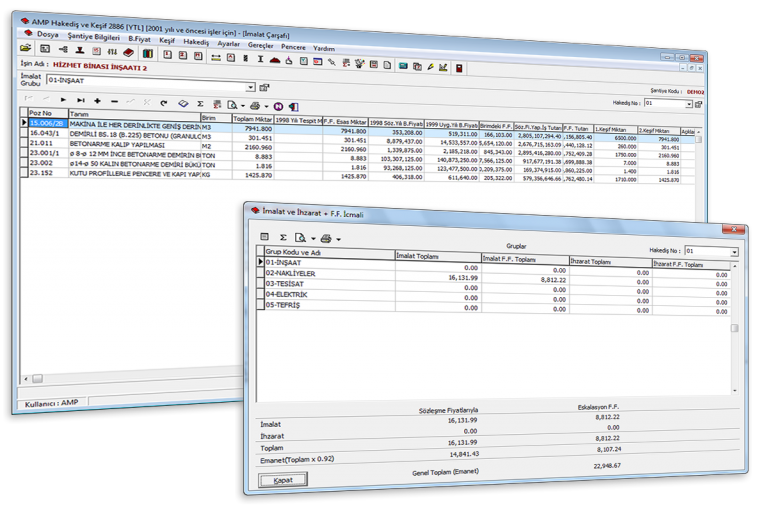Open the Dosya menu
768x507 pixels.
(x=48, y=32)
